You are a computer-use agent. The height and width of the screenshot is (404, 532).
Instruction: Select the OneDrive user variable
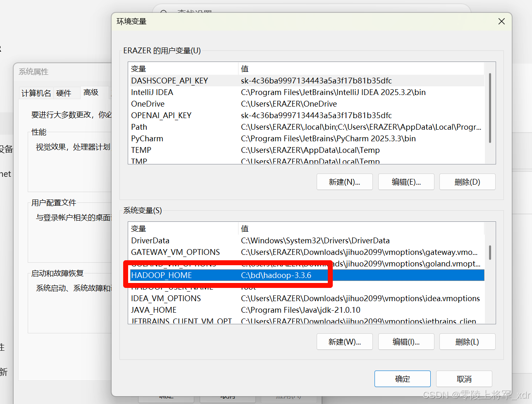tap(306, 104)
